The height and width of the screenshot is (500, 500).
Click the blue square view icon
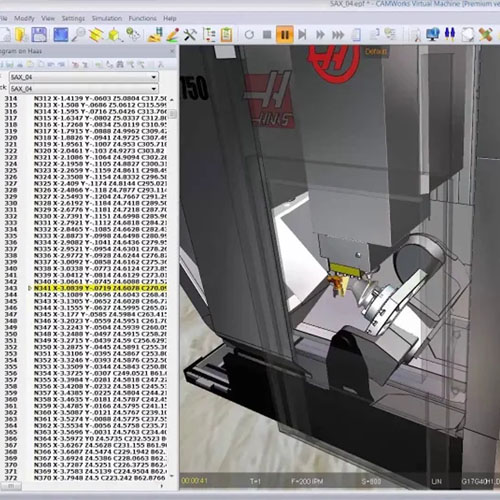60,35
